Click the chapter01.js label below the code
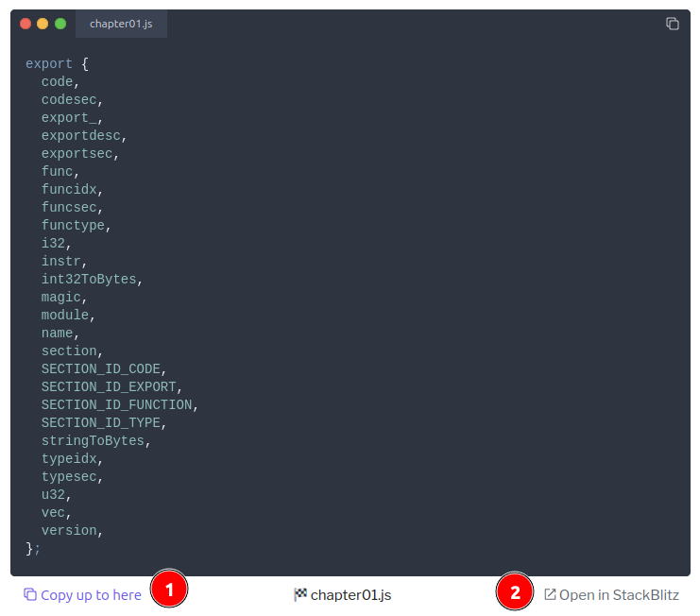Screen dimensions: 700x616 [350, 595]
